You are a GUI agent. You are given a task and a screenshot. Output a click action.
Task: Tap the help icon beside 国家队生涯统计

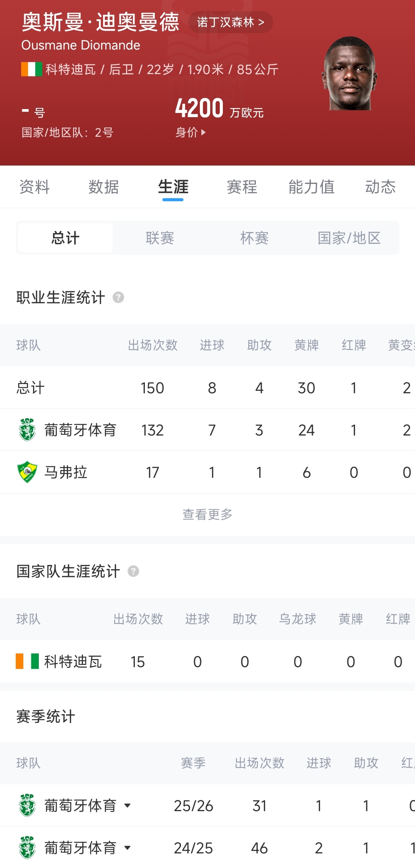pyautogui.click(x=133, y=571)
